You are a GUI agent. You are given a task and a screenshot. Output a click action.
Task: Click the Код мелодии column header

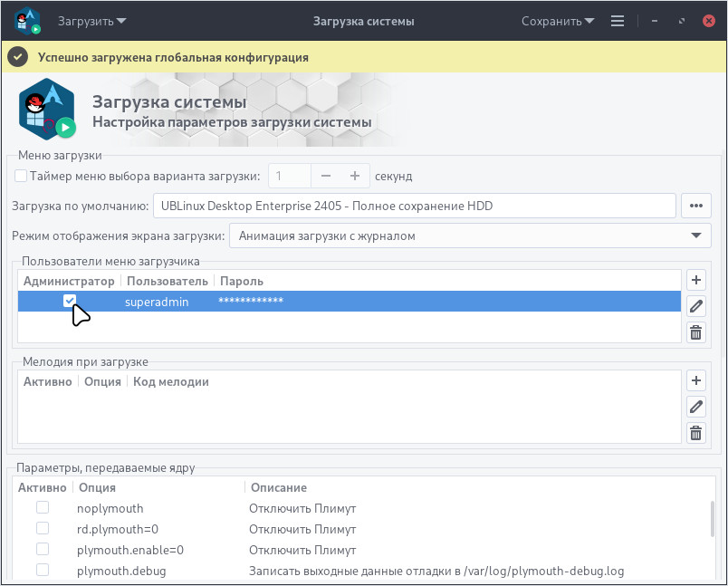coord(171,382)
